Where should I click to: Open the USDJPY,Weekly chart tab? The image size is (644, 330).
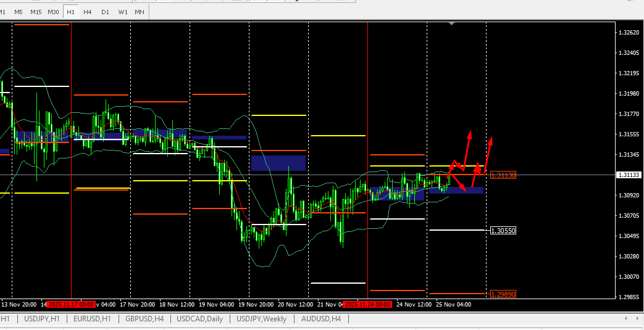point(262,318)
